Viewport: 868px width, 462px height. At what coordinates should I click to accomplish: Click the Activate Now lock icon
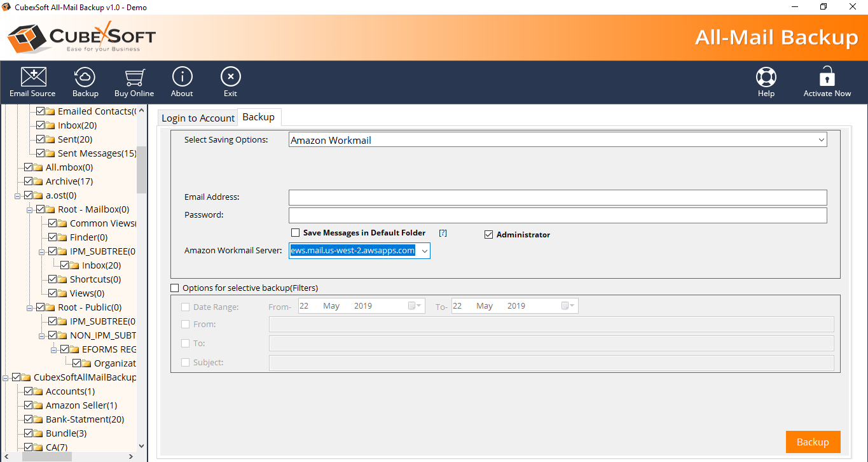pos(827,82)
